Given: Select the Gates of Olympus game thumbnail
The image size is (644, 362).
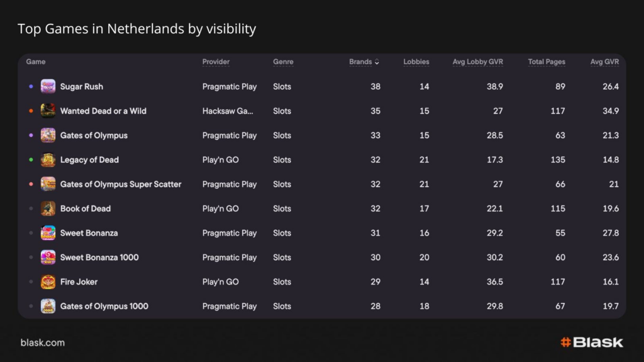Looking at the screenshot, I should (x=48, y=135).
